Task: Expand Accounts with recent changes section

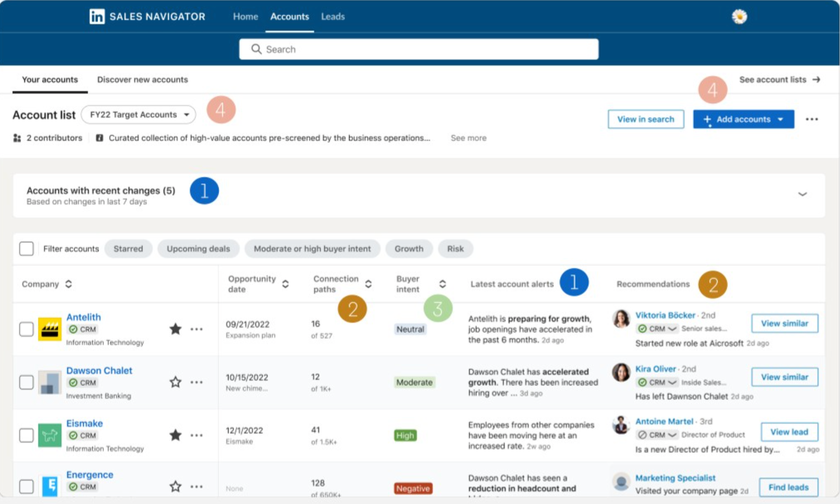Action: point(803,194)
